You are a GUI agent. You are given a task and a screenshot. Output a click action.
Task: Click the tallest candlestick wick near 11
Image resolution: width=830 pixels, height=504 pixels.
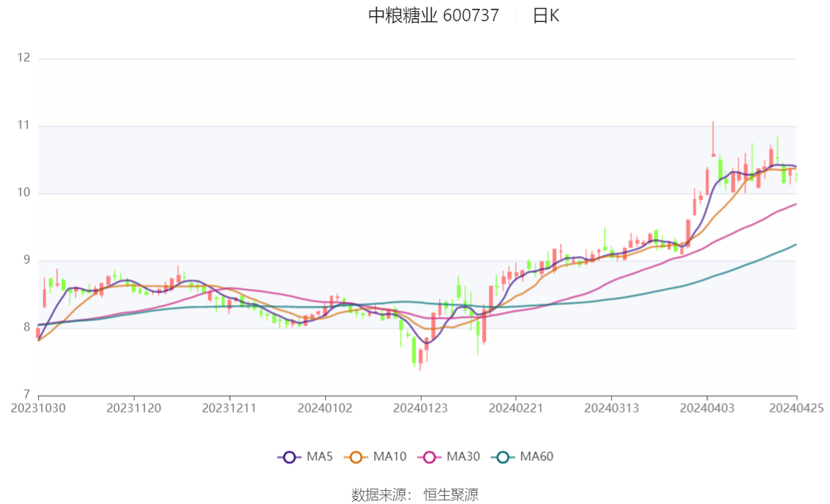pos(713,138)
